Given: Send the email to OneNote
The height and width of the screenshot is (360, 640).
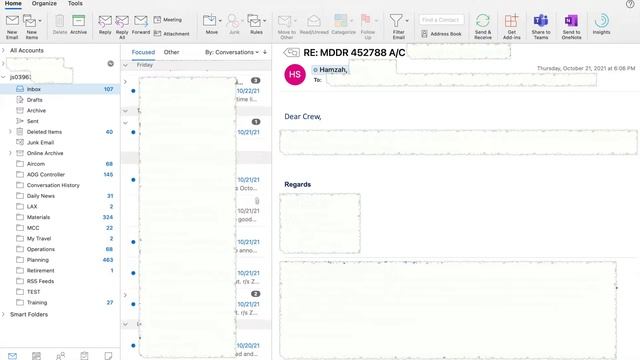Looking at the screenshot, I should click(x=571, y=27).
